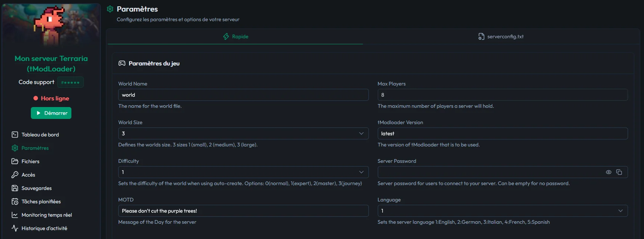Click the Paramètres gear icon in page header
The width and height of the screenshot is (644, 239).
click(x=110, y=9)
